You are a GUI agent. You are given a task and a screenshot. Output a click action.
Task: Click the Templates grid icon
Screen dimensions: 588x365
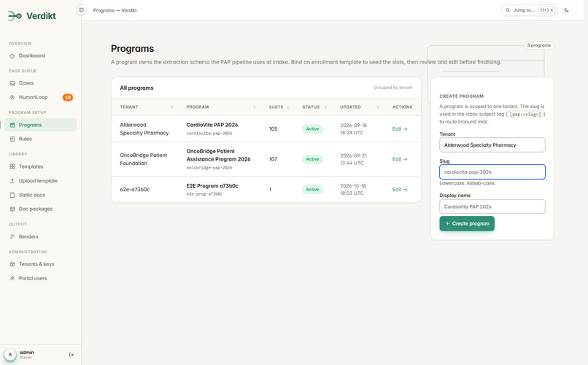(12, 166)
